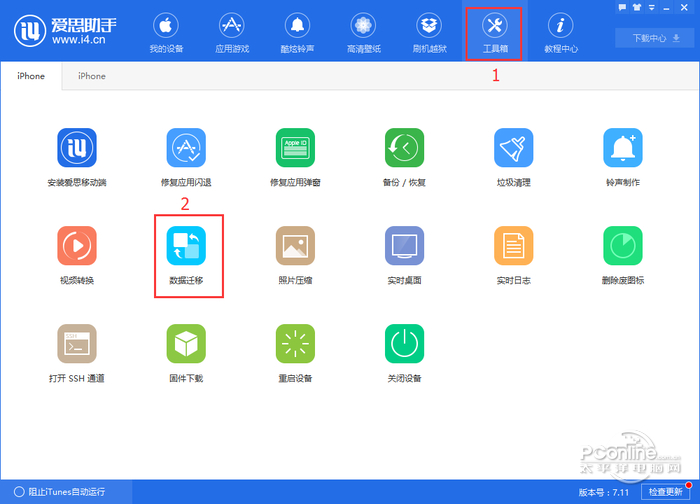Go to 酷炫铃声 ringtones section
Screen dimensions: 700x504
tap(297, 33)
